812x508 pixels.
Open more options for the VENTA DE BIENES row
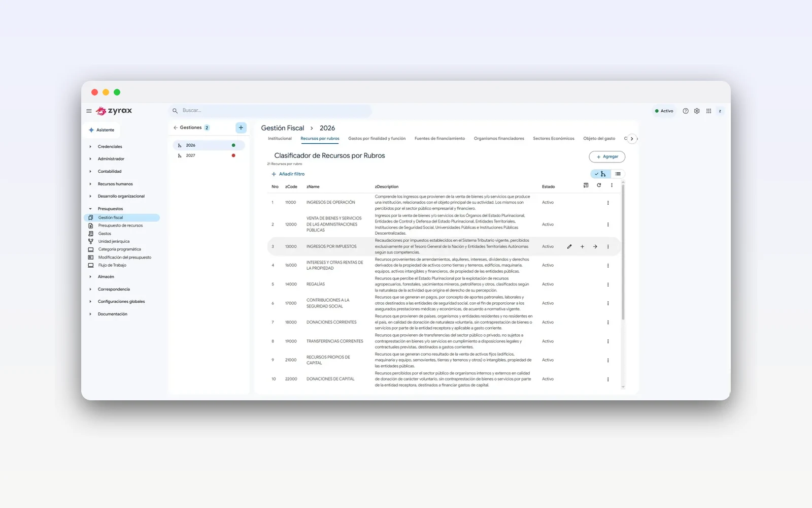(x=608, y=225)
